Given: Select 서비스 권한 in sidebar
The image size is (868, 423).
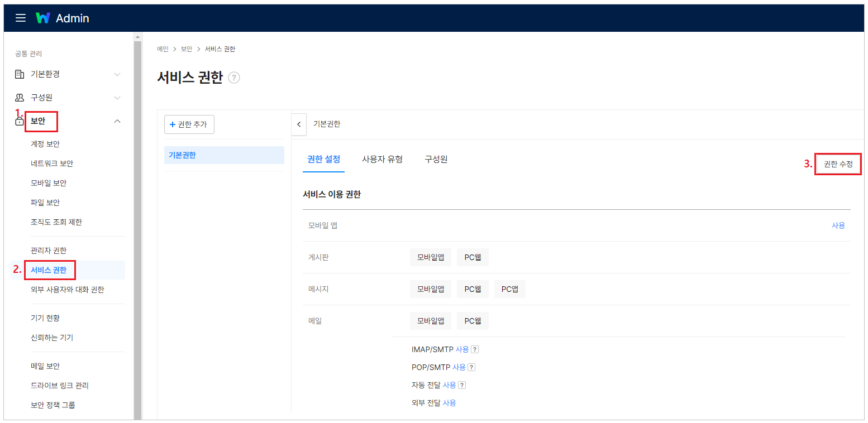Looking at the screenshot, I should [49, 270].
